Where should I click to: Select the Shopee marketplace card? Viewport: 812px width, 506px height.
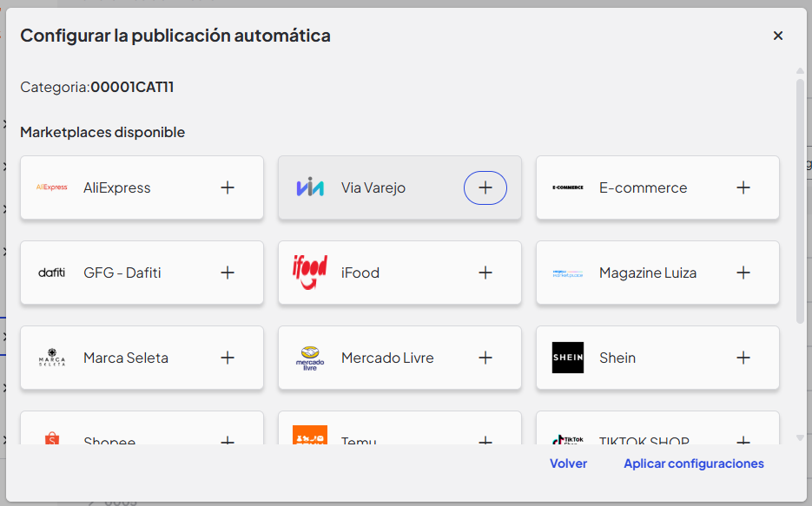(142, 428)
